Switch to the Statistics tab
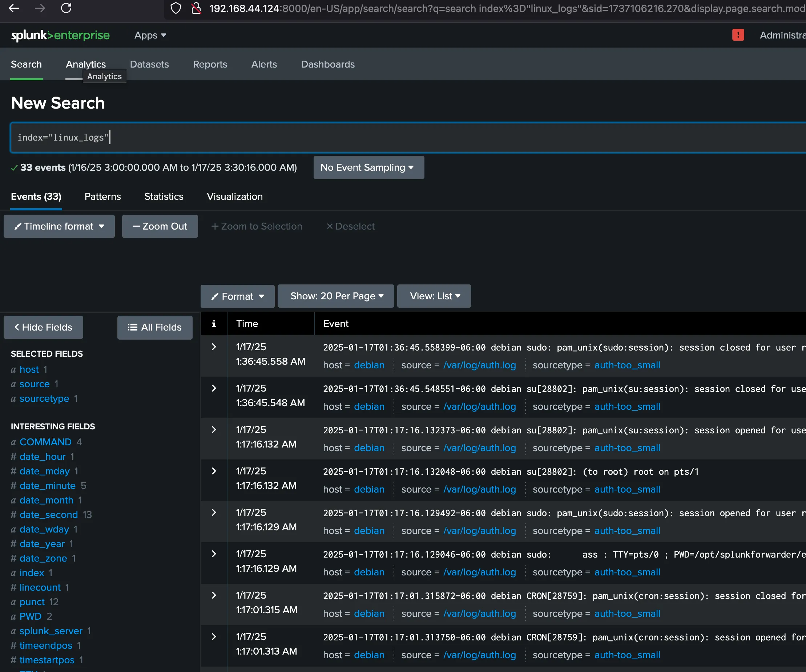Image resolution: width=806 pixels, height=672 pixels. click(x=164, y=197)
